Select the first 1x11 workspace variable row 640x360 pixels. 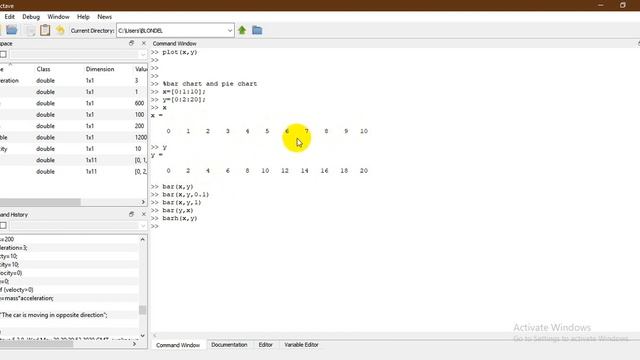[x=73, y=160]
